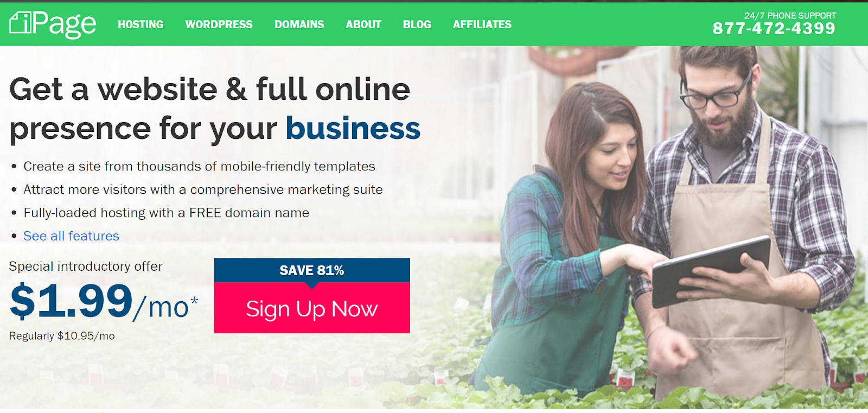Open the WordPress menu item

[219, 24]
